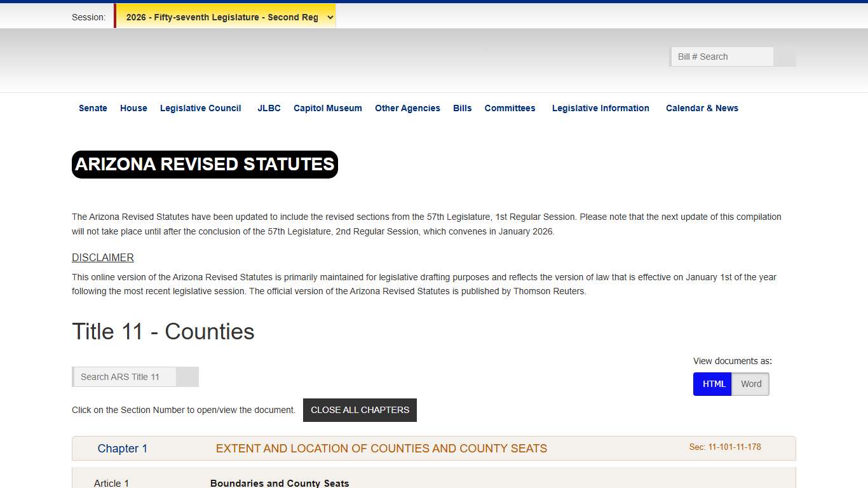Open the Committees menu
Viewport: 868px width, 488px height.
[x=510, y=108]
